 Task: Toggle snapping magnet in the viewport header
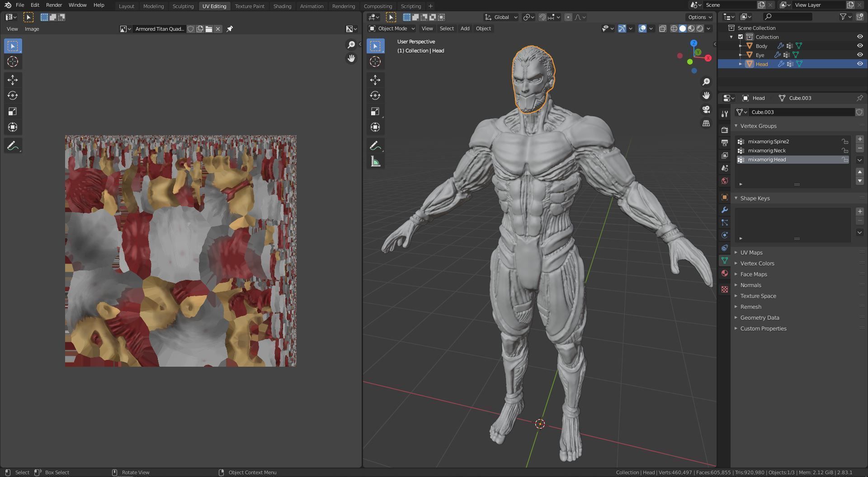coord(542,17)
